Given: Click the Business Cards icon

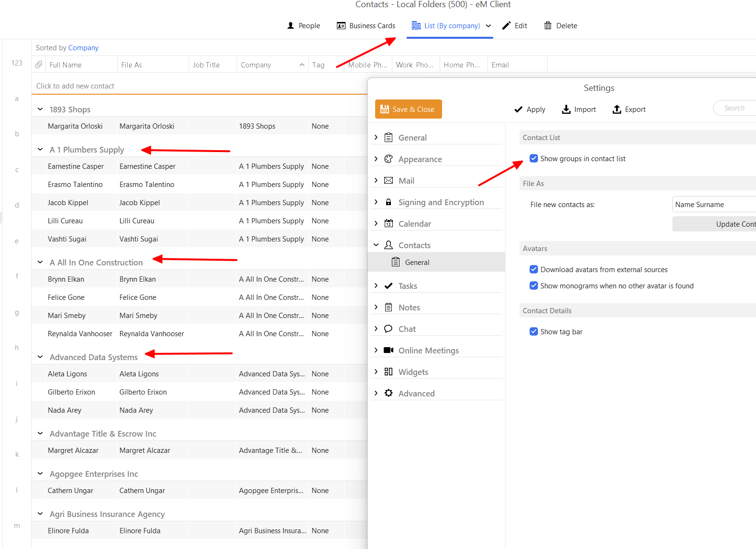Looking at the screenshot, I should click(x=341, y=26).
